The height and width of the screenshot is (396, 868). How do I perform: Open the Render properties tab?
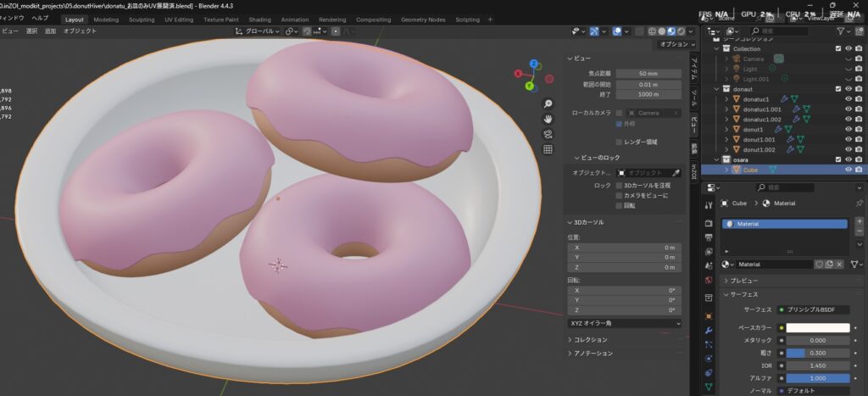click(x=709, y=223)
